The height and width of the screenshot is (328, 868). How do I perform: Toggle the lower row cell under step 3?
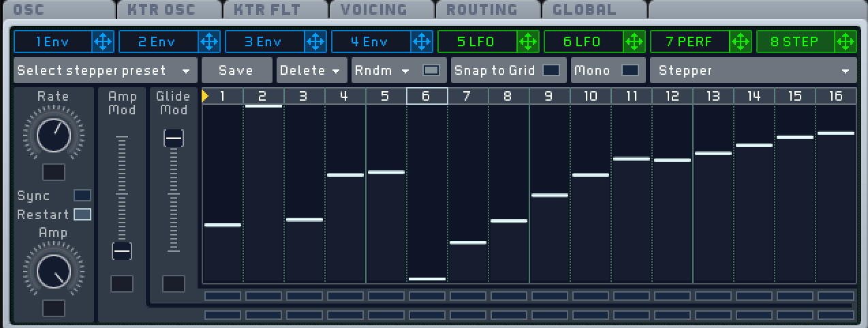pyautogui.click(x=305, y=315)
